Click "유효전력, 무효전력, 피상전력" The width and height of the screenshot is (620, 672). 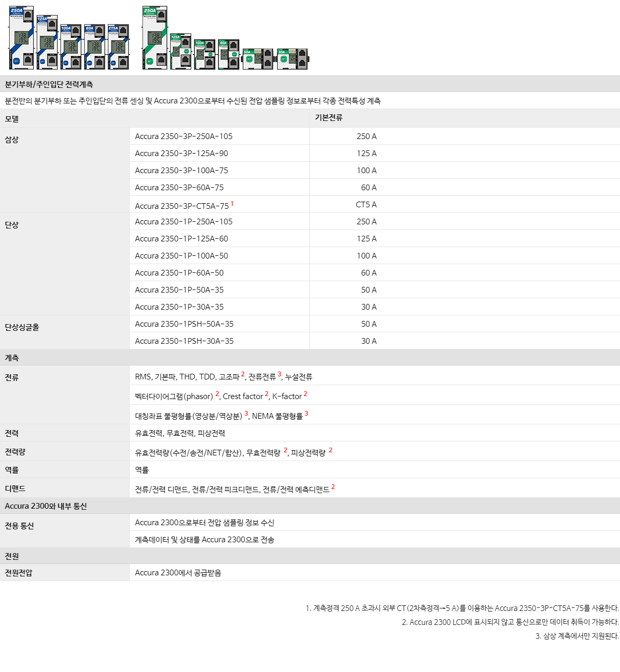point(180,433)
